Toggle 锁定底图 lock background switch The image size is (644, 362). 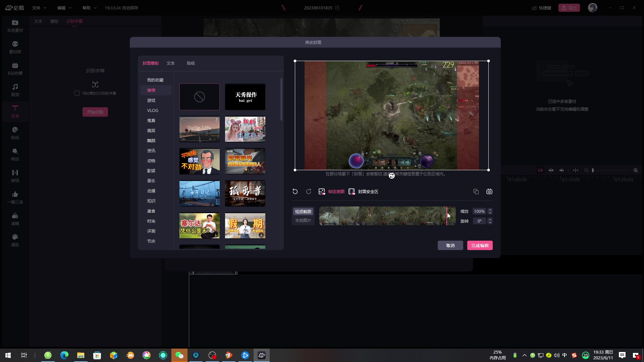[x=322, y=191]
